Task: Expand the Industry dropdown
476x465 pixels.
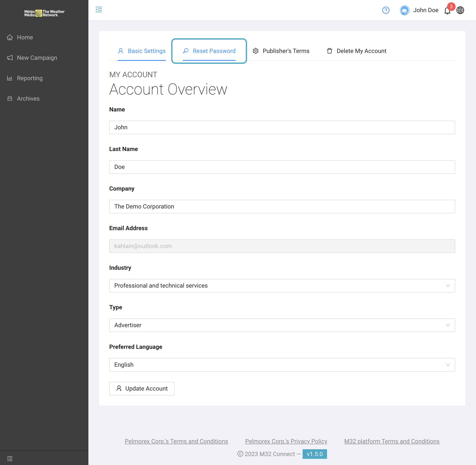Action: click(282, 285)
